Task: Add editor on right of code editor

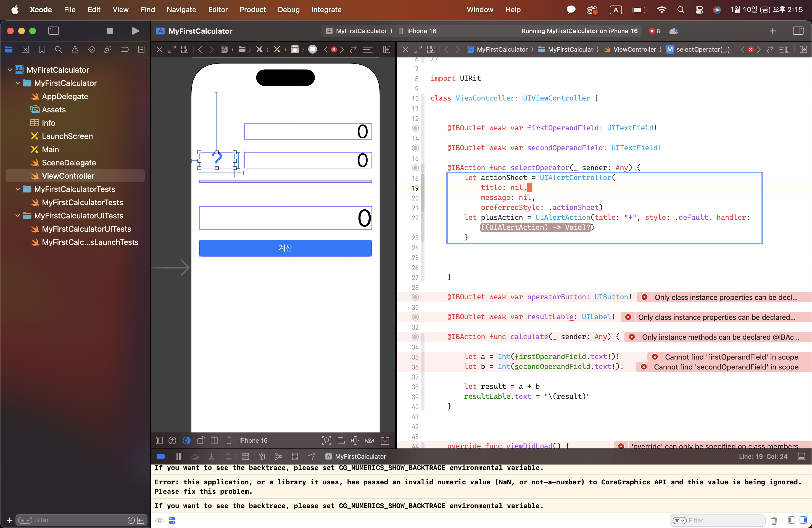Action: click(x=803, y=50)
